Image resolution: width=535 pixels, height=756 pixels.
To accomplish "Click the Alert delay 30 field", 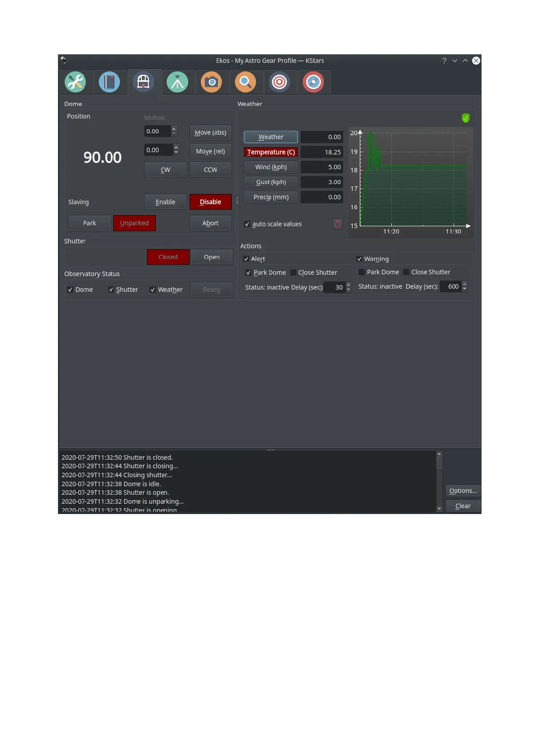I will pos(335,287).
